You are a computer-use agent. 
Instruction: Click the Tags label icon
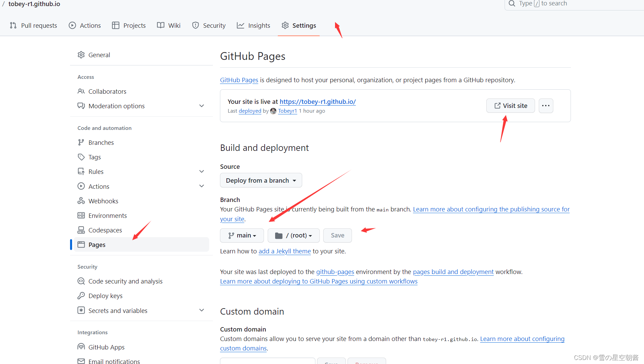tap(81, 157)
